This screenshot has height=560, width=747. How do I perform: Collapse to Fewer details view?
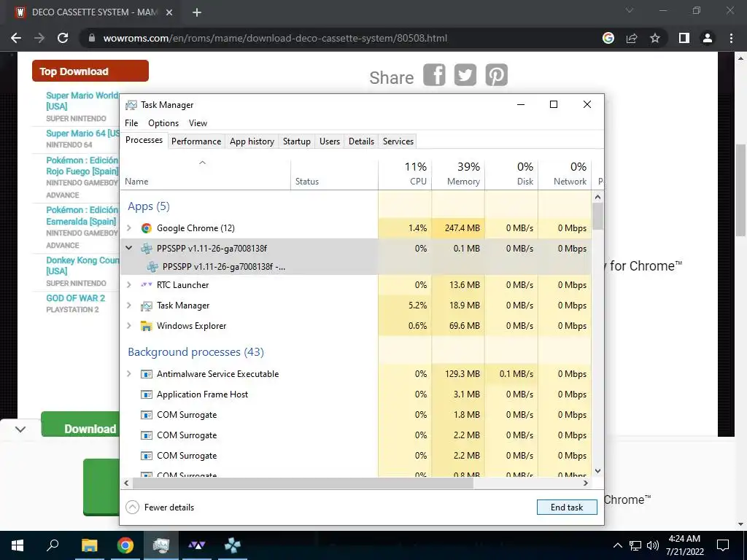(x=160, y=507)
